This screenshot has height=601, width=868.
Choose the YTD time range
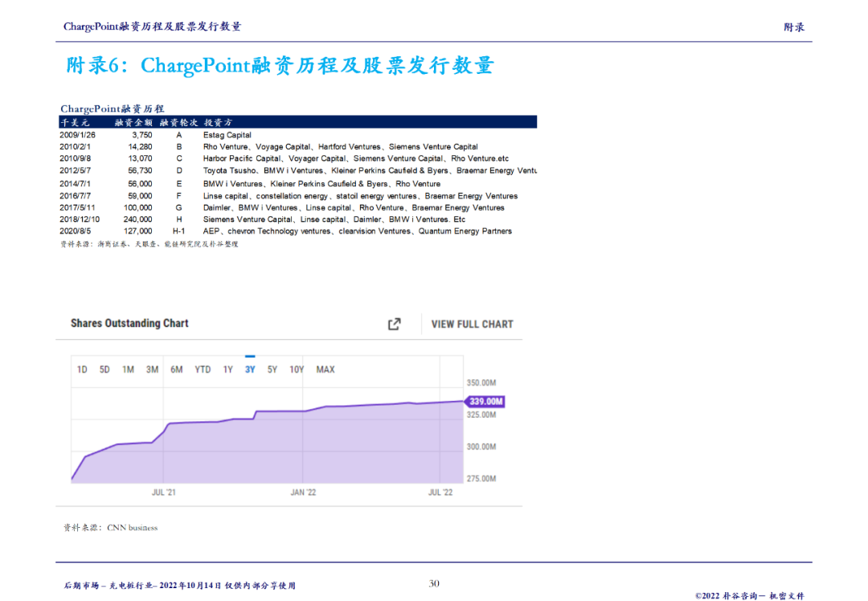pos(203,369)
